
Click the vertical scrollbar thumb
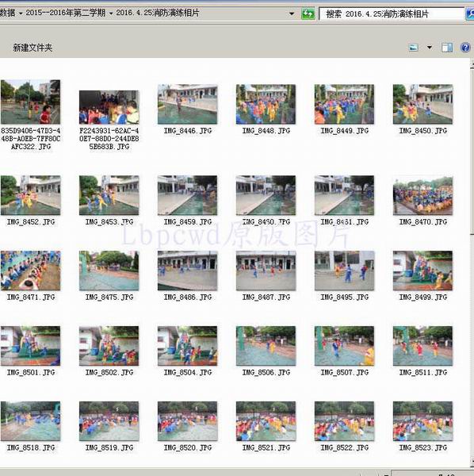[x=472, y=151]
